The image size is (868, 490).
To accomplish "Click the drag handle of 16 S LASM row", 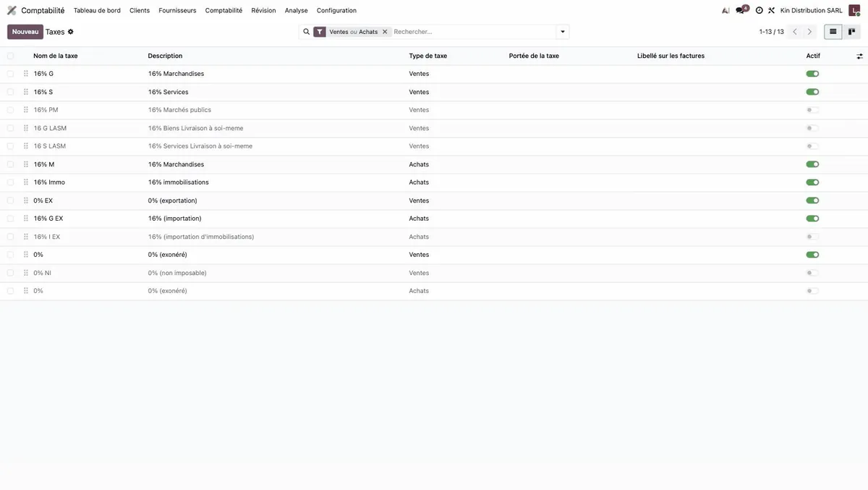I will tap(26, 146).
